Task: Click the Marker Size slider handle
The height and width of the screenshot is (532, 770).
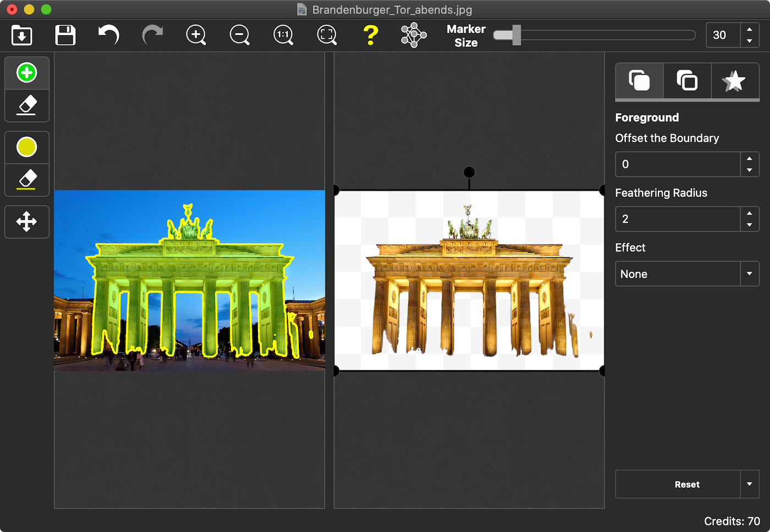Action: (516, 35)
